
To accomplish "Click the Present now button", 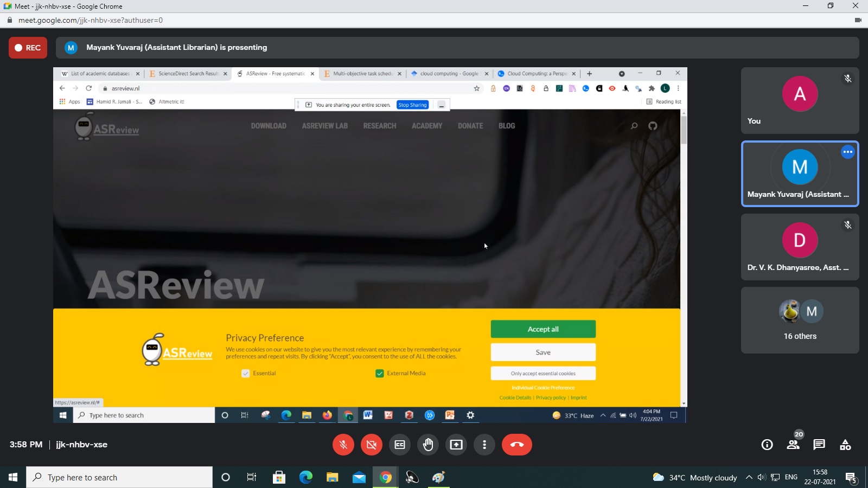I will (x=456, y=445).
